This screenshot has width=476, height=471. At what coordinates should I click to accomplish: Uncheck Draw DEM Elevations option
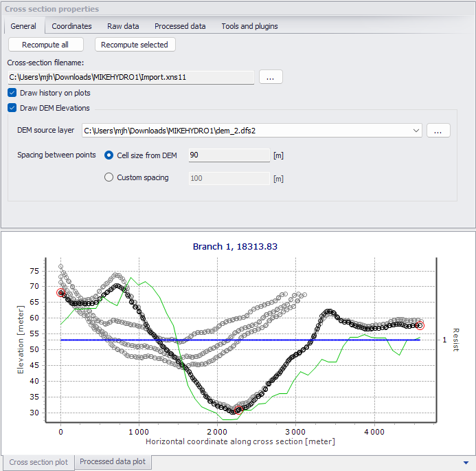12,108
